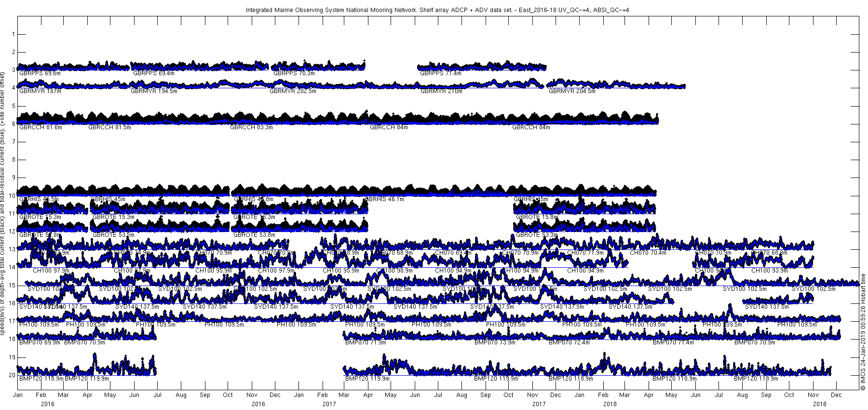
Task: Click y-axis tick label 20
Action: pos(12,375)
